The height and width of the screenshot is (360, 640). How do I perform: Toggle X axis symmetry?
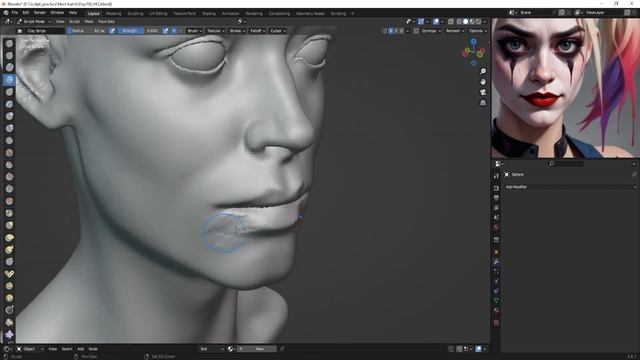coord(391,31)
